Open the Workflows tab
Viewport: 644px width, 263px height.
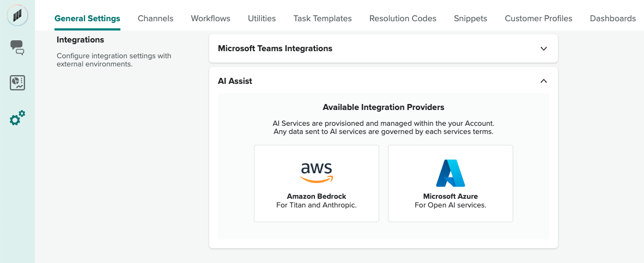click(210, 19)
